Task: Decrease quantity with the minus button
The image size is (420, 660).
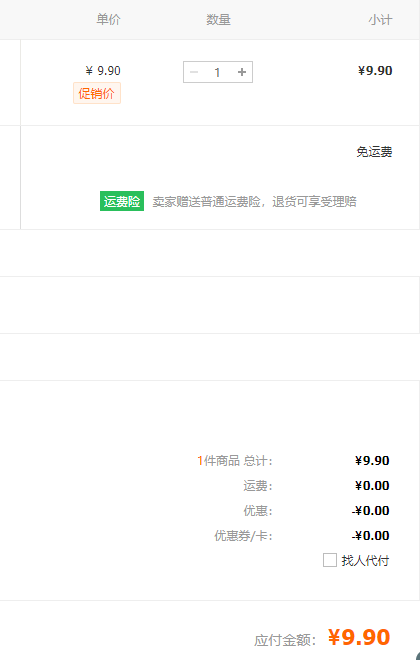Action: pyautogui.click(x=194, y=72)
